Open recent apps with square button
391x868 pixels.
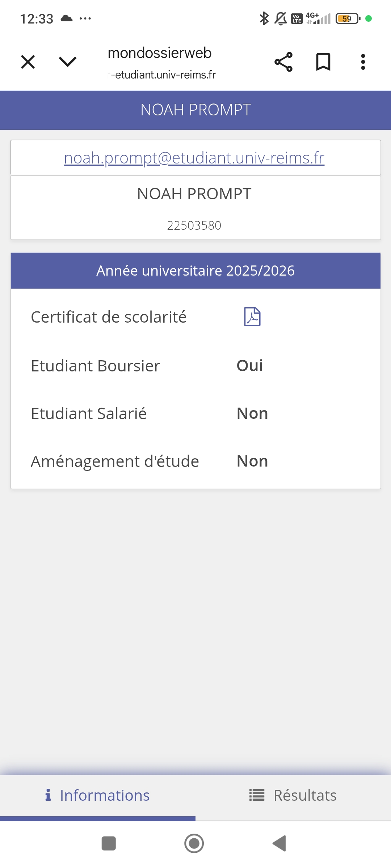[109, 843]
